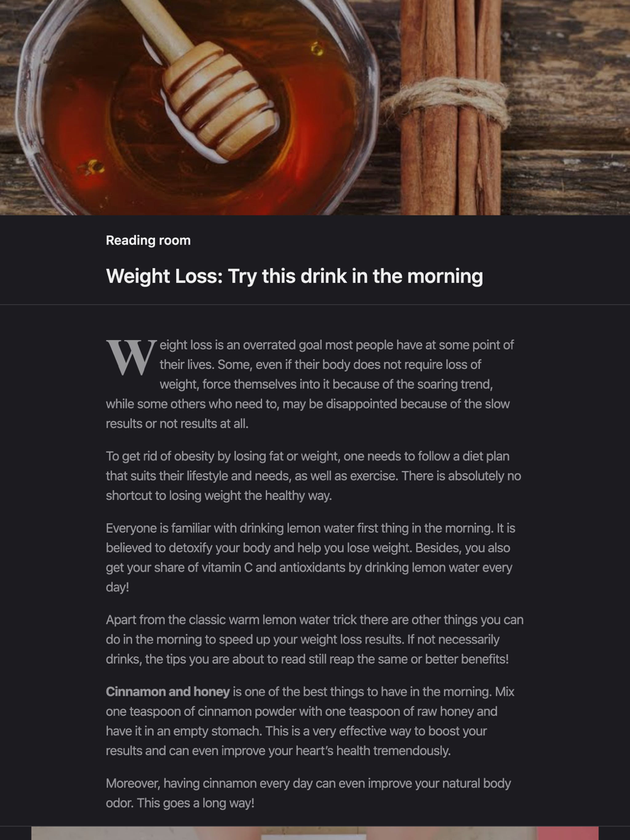630x840 pixels.
Task: Click the honey dipper in the hero image
Action: tap(208, 82)
